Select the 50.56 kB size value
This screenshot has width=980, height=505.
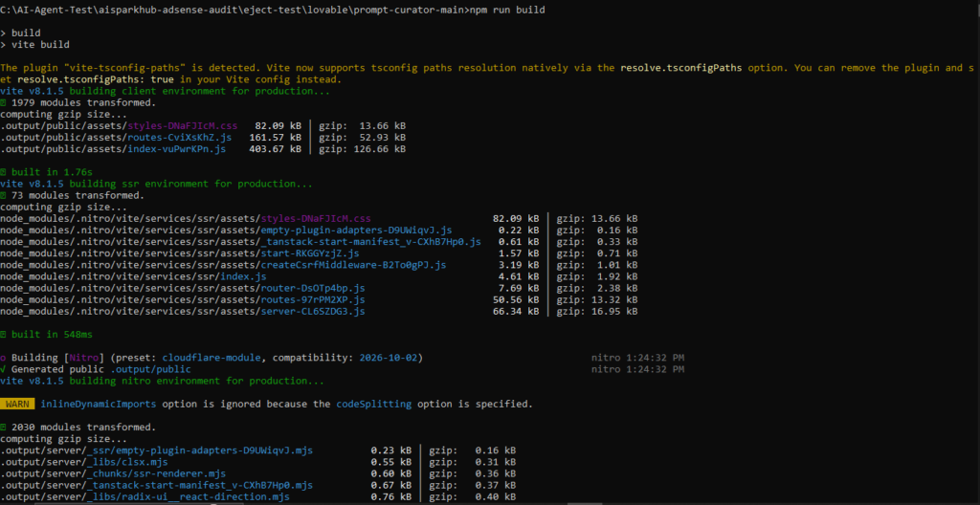516,300
